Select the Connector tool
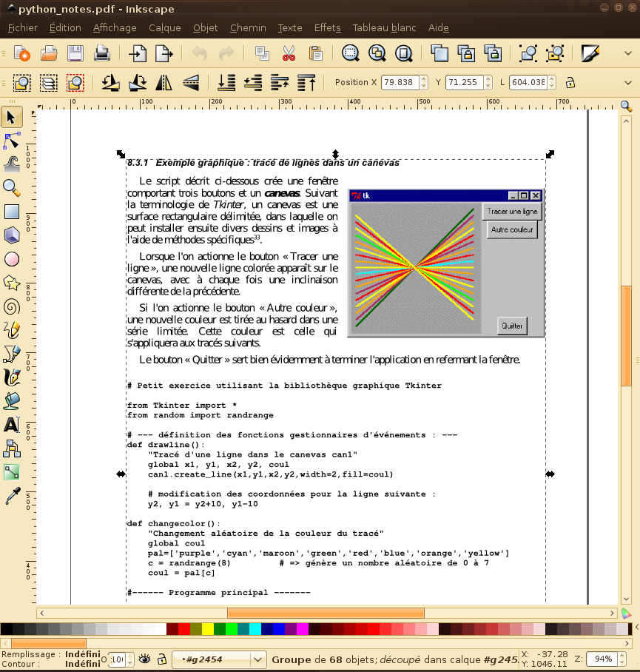This screenshot has width=640, height=672. pos(12,448)
